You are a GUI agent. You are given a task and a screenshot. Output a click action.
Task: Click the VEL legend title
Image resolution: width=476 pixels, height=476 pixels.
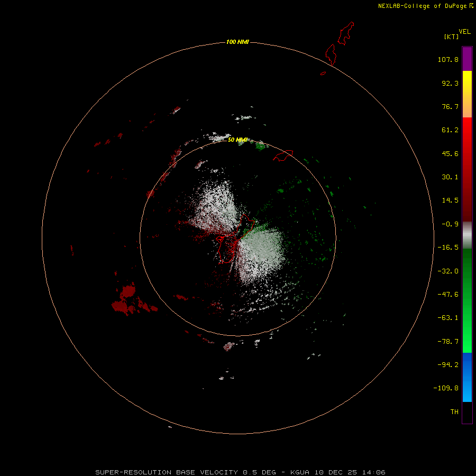pos(464,32)
